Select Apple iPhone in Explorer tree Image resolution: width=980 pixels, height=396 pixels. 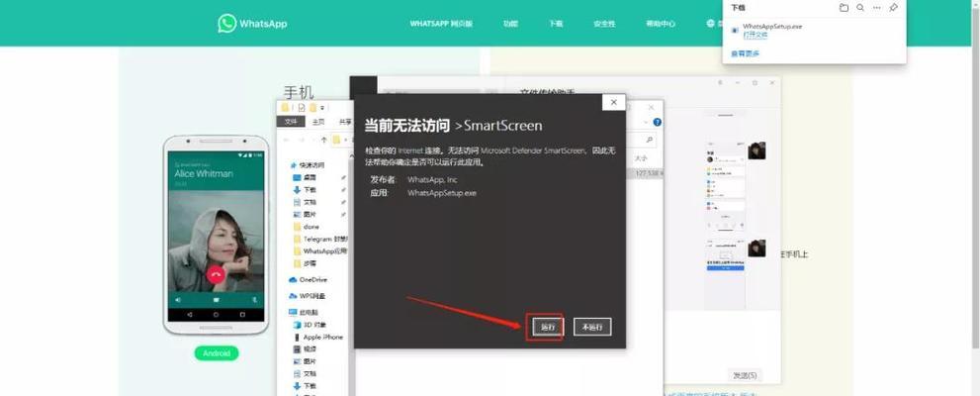pyautogui.click(x=317, y=337)
